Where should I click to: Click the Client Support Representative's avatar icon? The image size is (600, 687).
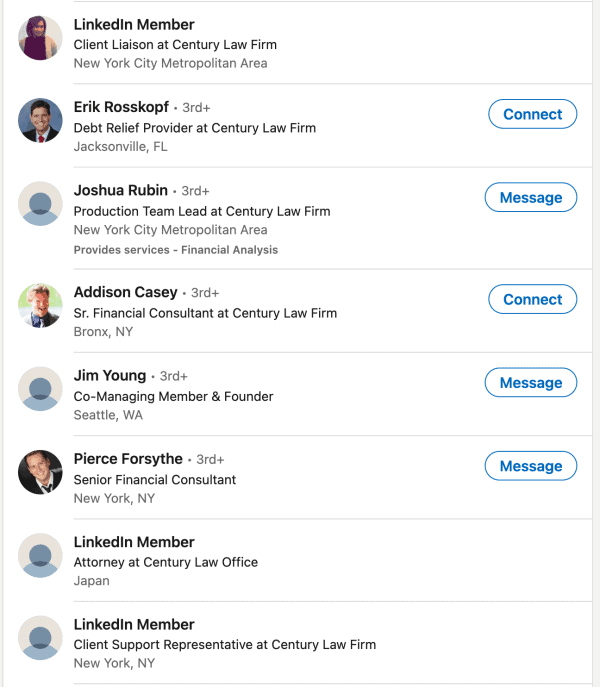41,638
